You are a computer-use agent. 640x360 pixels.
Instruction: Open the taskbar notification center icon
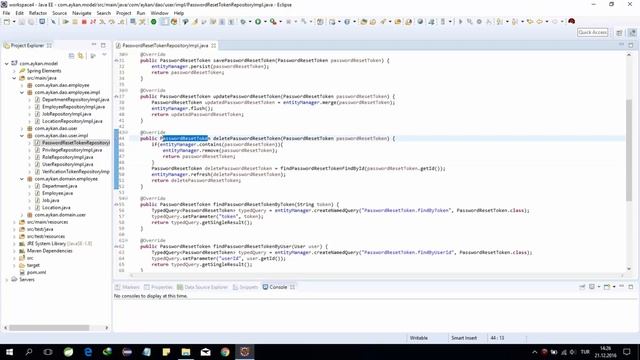tap(627, 351)
